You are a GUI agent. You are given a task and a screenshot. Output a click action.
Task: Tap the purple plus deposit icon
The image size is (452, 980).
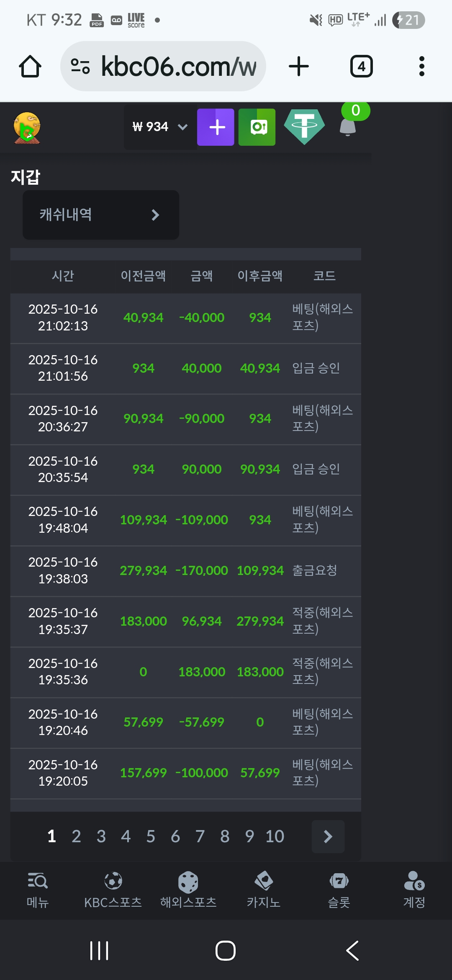tap(216, 127)
